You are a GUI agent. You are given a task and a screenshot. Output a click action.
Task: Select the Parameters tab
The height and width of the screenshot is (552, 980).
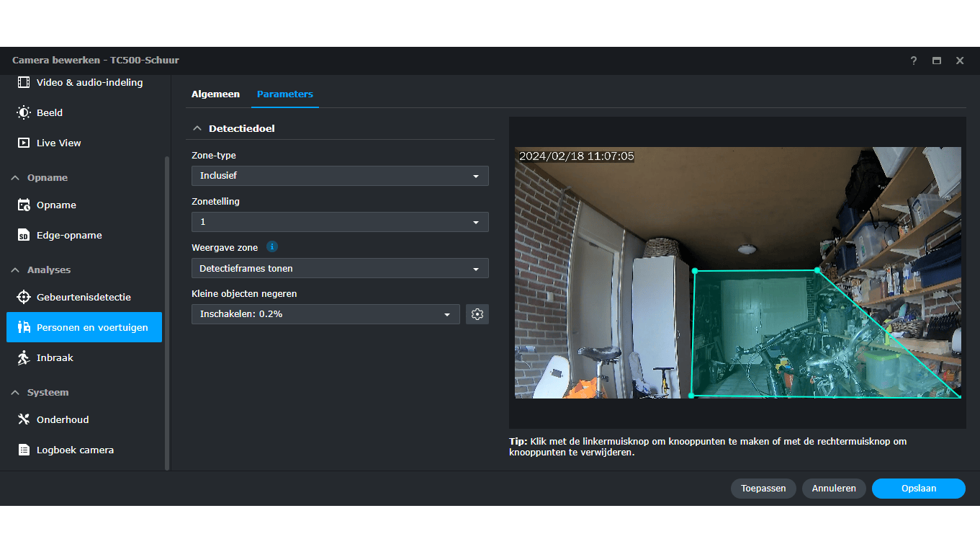(285, 94)
